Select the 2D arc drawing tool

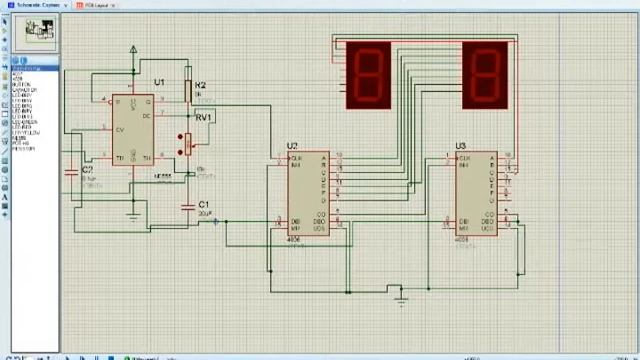coord(5,179)
